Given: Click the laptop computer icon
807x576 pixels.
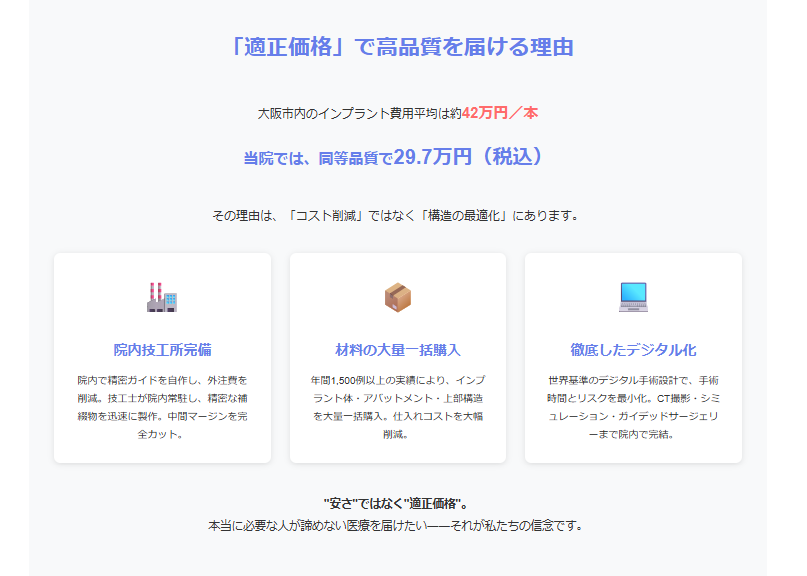Looking at the screenshot, I should (x=633, y=297).
